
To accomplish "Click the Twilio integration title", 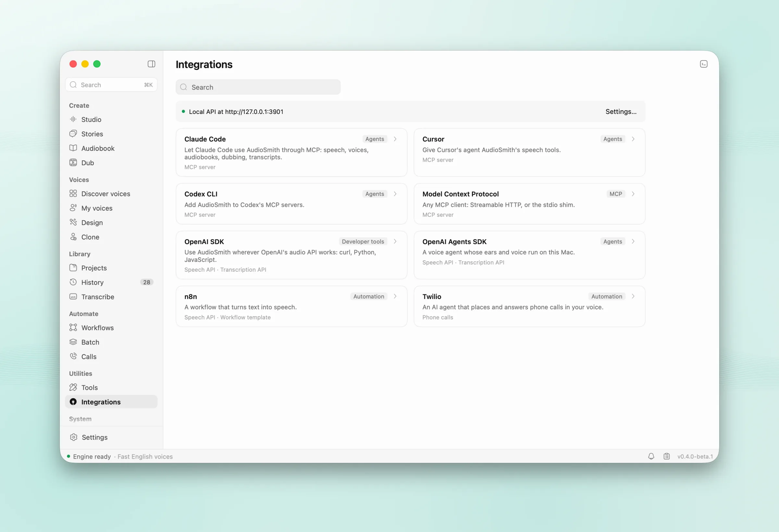I will point(432,296).
